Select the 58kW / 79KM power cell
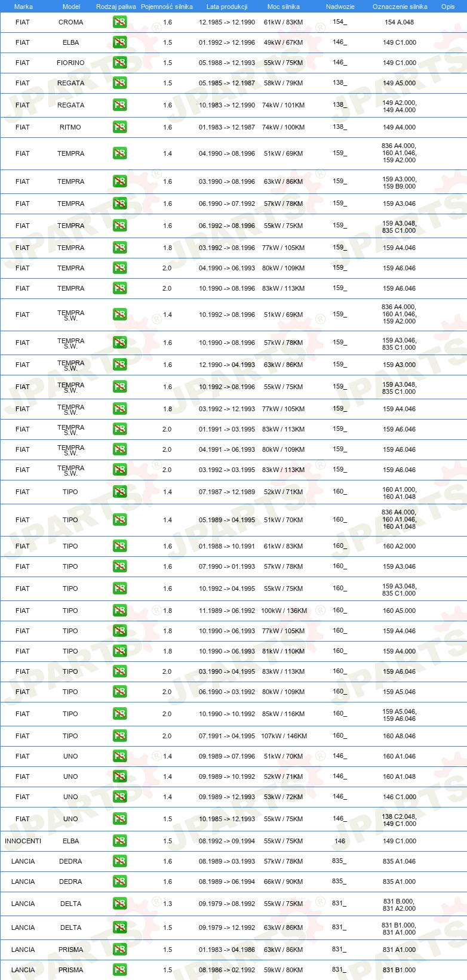 (x=284, y=83)
